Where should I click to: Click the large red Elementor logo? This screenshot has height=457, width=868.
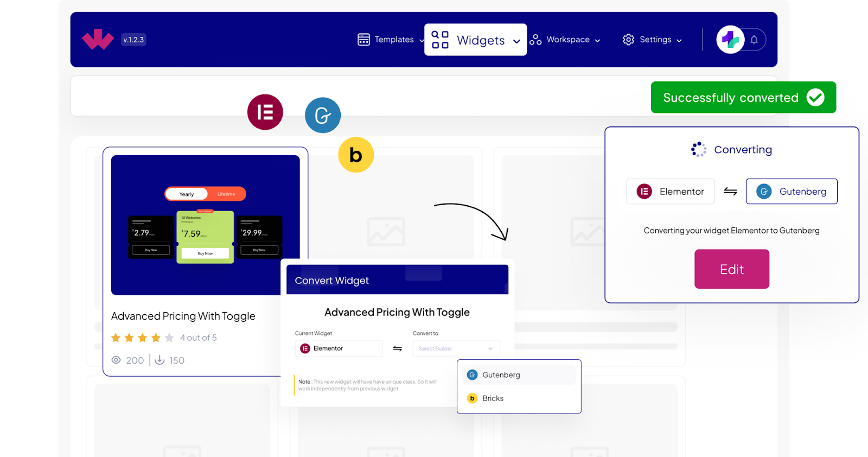coord(265,112)
